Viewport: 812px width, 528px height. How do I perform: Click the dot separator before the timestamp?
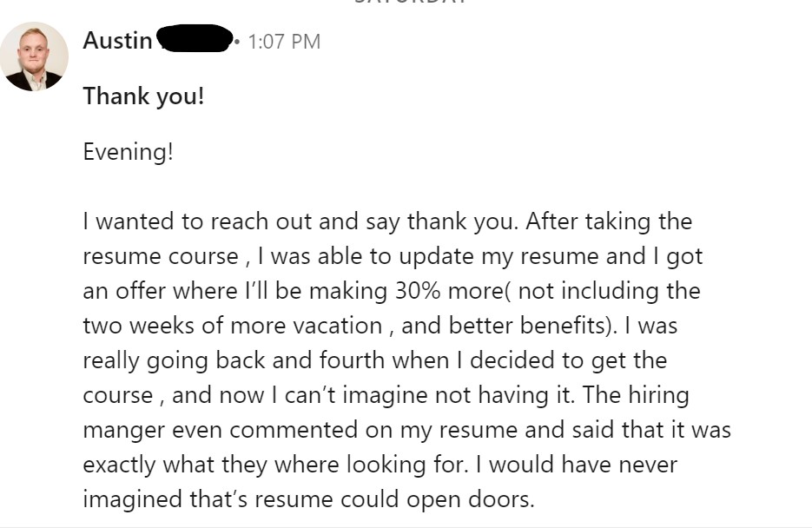click(x=237, y=41)
